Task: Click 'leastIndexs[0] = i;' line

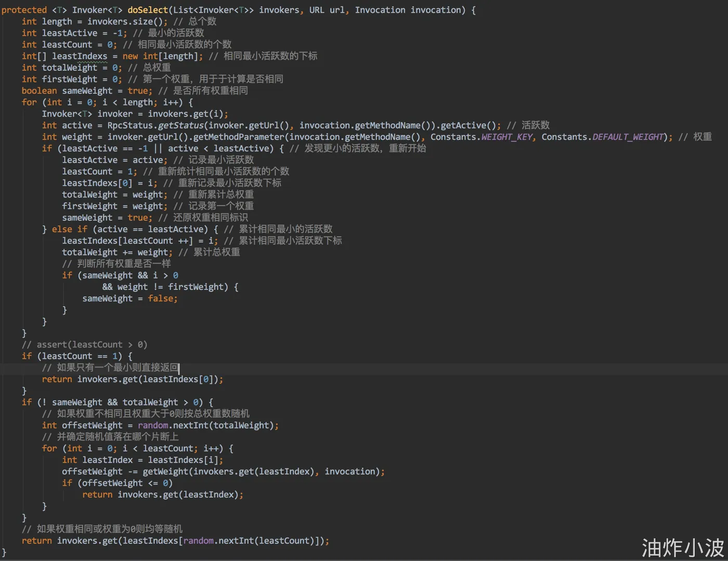Action: 110,183
